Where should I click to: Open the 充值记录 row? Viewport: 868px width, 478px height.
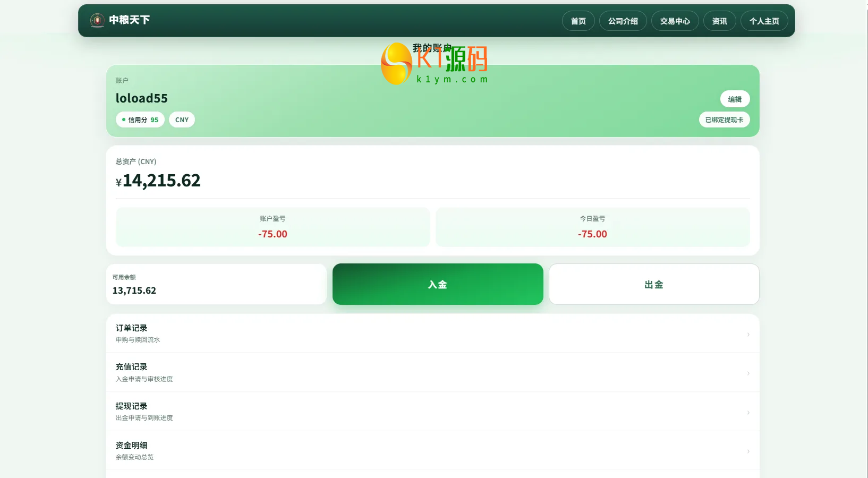[x=433, y=372]
